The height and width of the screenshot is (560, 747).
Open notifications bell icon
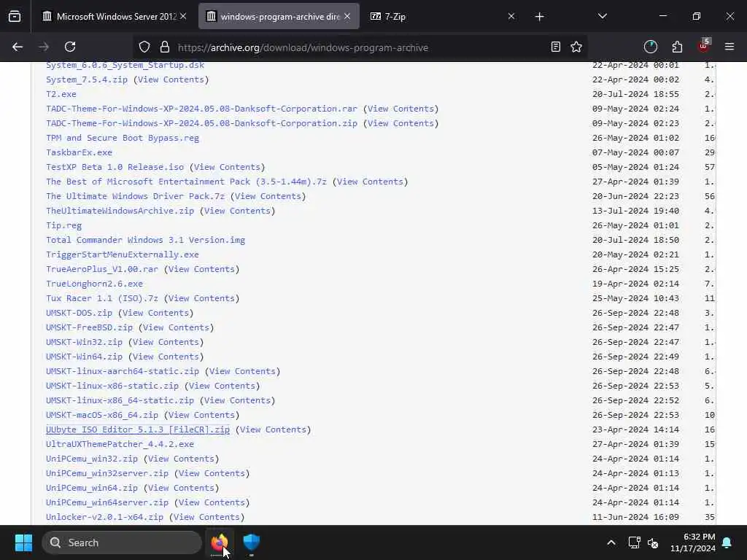click(x=727, y=542)
